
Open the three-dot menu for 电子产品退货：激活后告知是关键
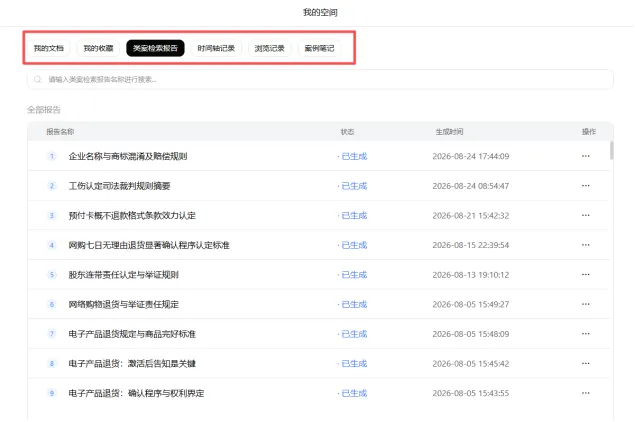(586, 363)
